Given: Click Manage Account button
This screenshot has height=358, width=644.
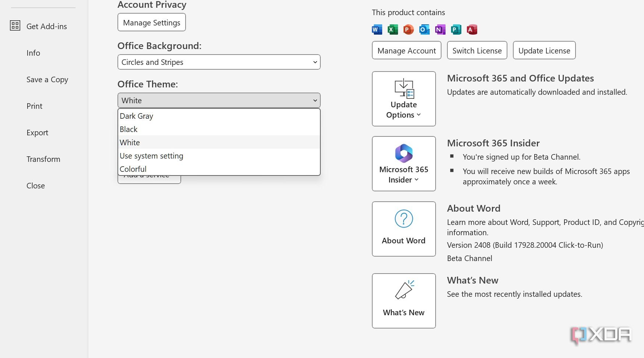Looking at the screenshot, I should coord(407,51).
